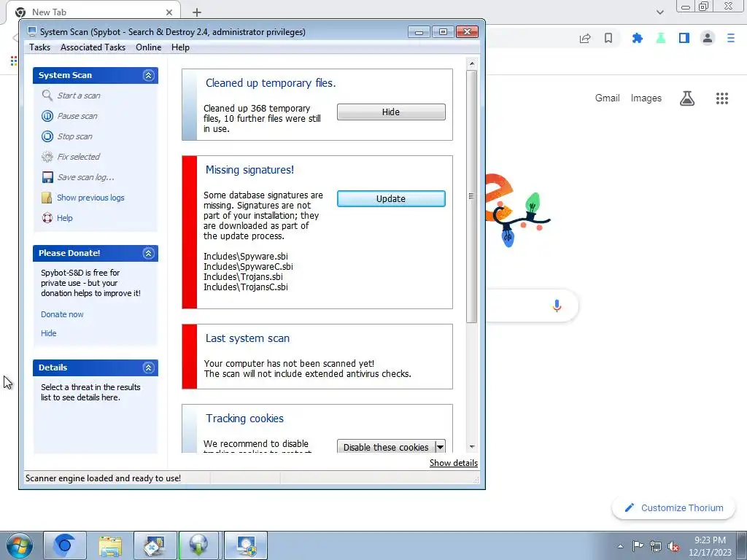Open Thorium browser from the taskbar
Viewport: 747px width, 560px height.
pos(65,545)
